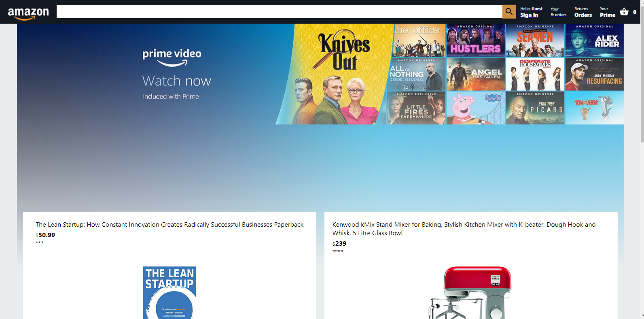Click the prime video logo in banner
This screenshot has height=319, width=644.
tap(172, 57)
